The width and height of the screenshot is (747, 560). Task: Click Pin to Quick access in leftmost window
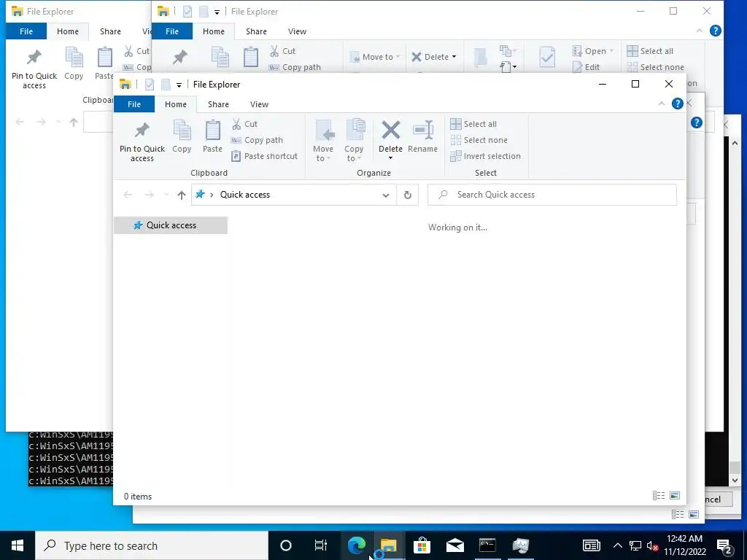point(34,68)
